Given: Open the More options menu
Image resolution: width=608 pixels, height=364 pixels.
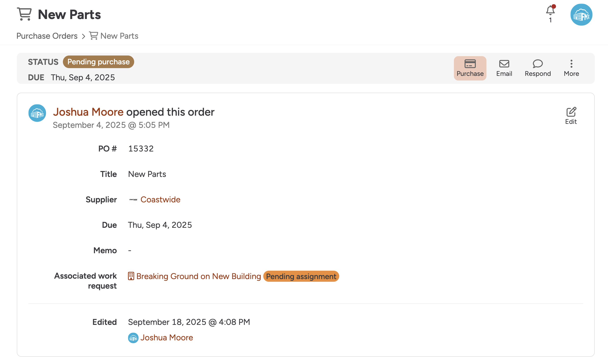Looking at the screenshot, I should 571,64.
